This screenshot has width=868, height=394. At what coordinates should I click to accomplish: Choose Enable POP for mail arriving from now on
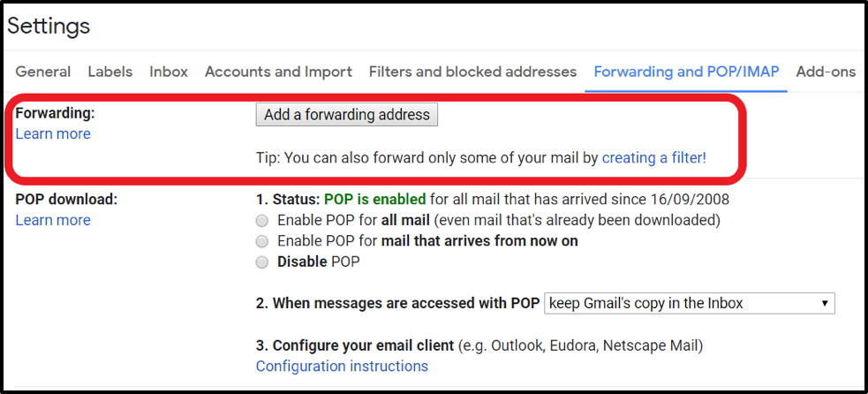pos(262,241)
